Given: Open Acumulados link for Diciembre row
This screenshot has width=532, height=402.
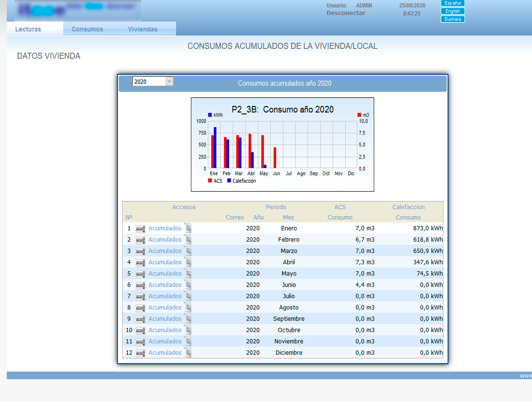Looking at the screenshot, I should tap(165, 353).
